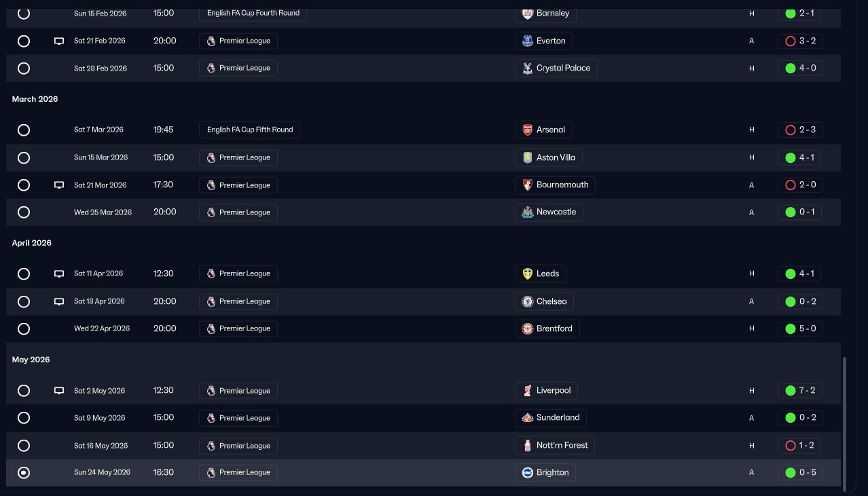Click the Premier League logo on Brentford row
Screen dimensions: 868x496
click(211, 329)
